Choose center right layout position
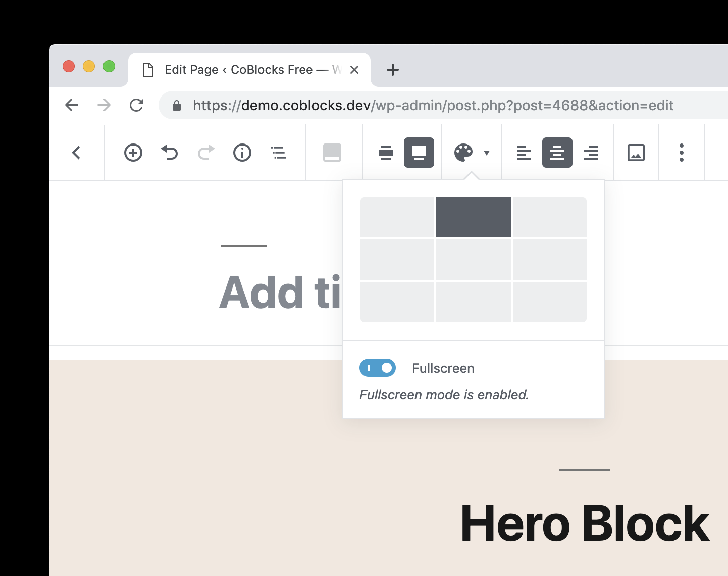 [550, 260]
